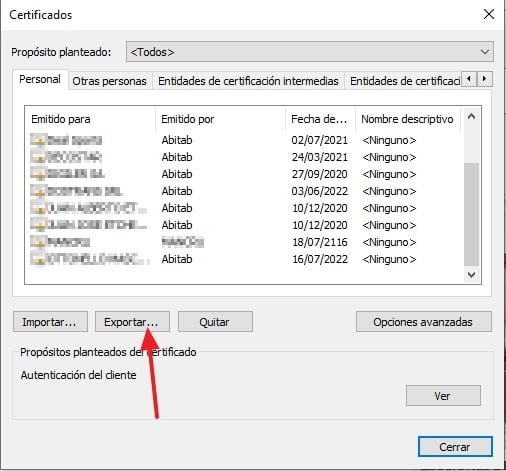Screen dimensions: 506x471
Task: Click the certificate icon dated 02/07/2021
Action: tap(38, 140)
